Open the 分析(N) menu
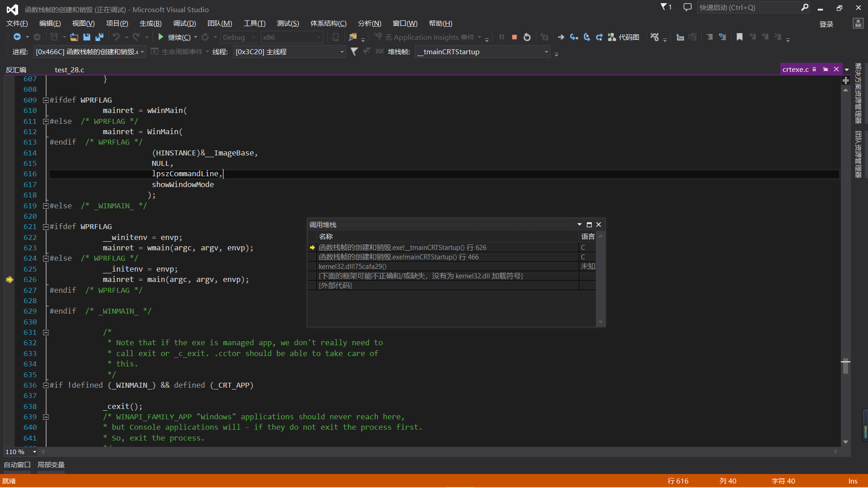 pos(369,23)
